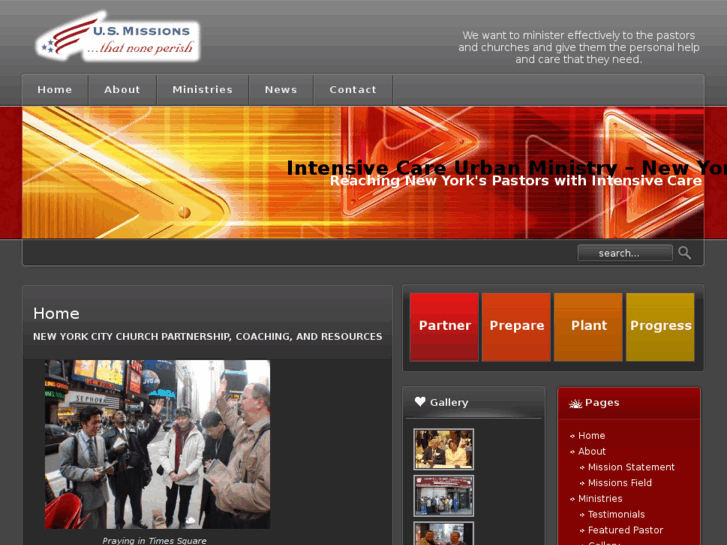Focus the search input field
This screenshot has width=727, height=545.
[x=625, y=253]
